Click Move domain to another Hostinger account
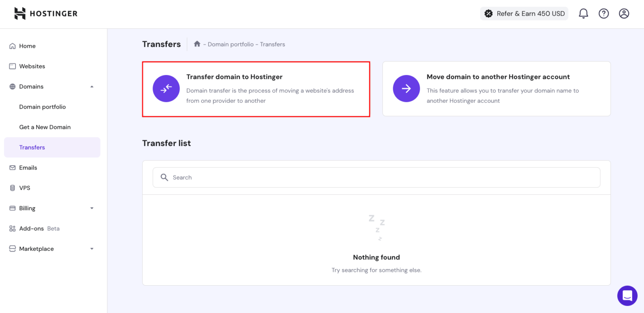This screenshot has height=313, width=644. tap(496, 89)
